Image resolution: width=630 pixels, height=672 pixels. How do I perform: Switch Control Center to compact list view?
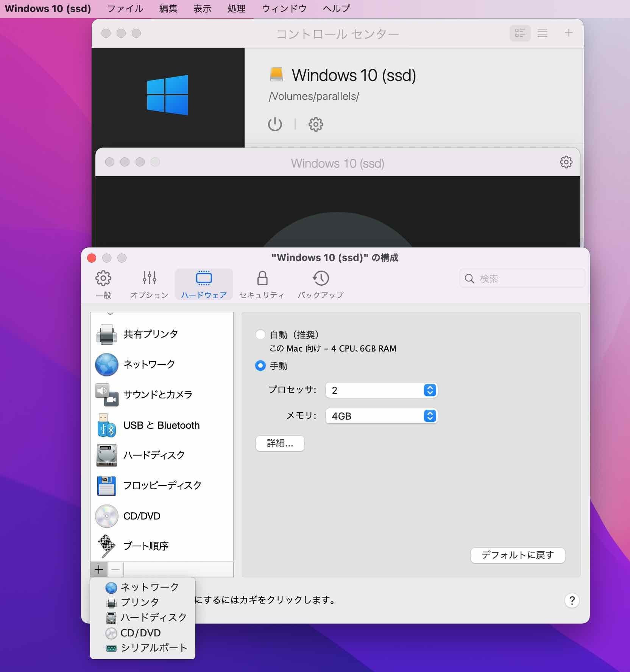pos(543,33)
